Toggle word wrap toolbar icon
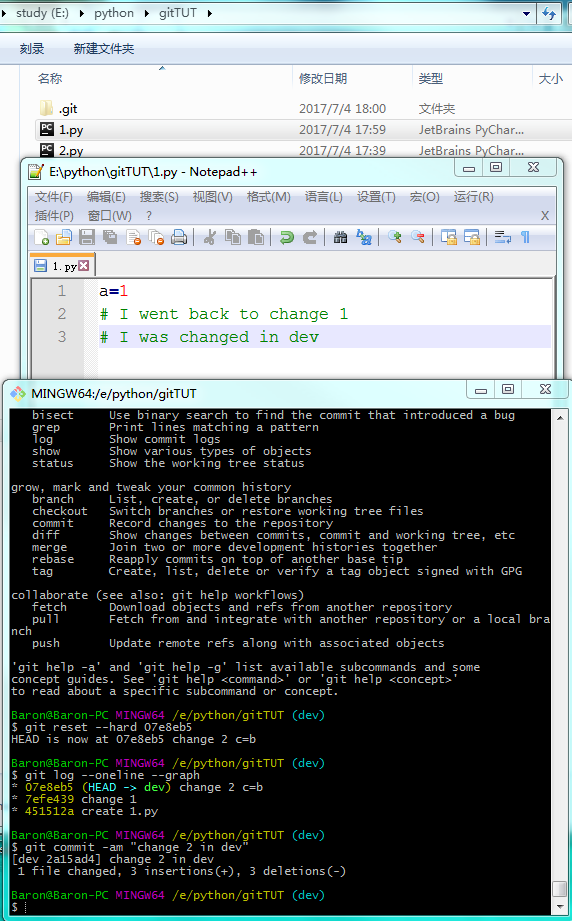Image resolution: width=572 pixels, height=921 pixels. pos(503,237)
